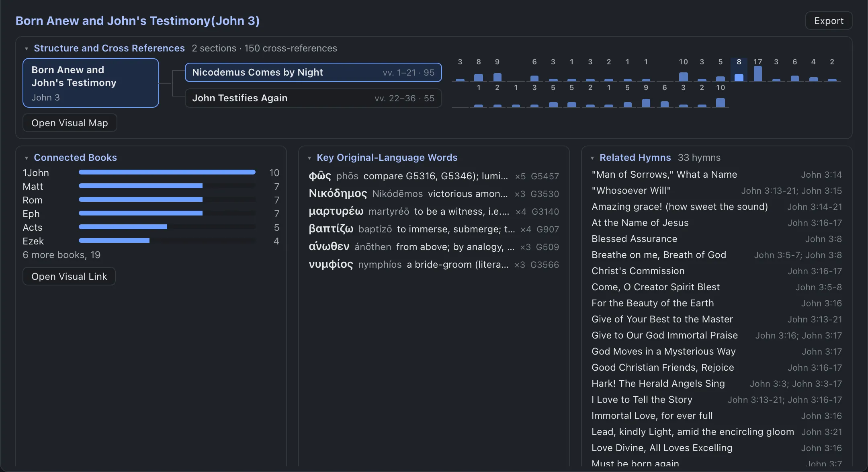868x472 pixels.
Task: Select the Acts connected book row
Action: pos(151,227)
